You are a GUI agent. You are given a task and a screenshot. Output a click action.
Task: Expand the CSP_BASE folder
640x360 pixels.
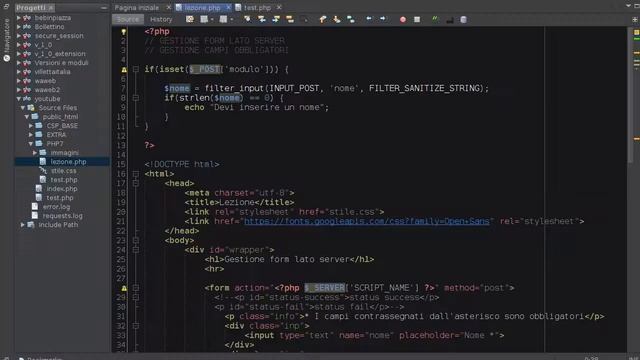(31, 126)
